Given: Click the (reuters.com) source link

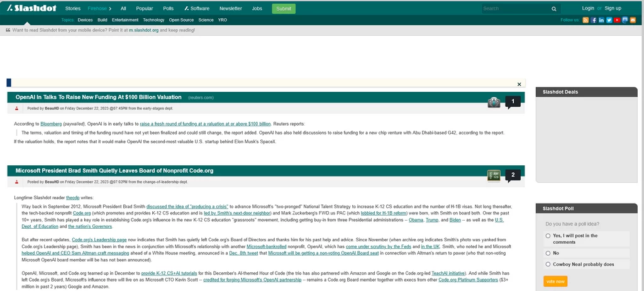Looking at the screenshot, I should [201, 97].
